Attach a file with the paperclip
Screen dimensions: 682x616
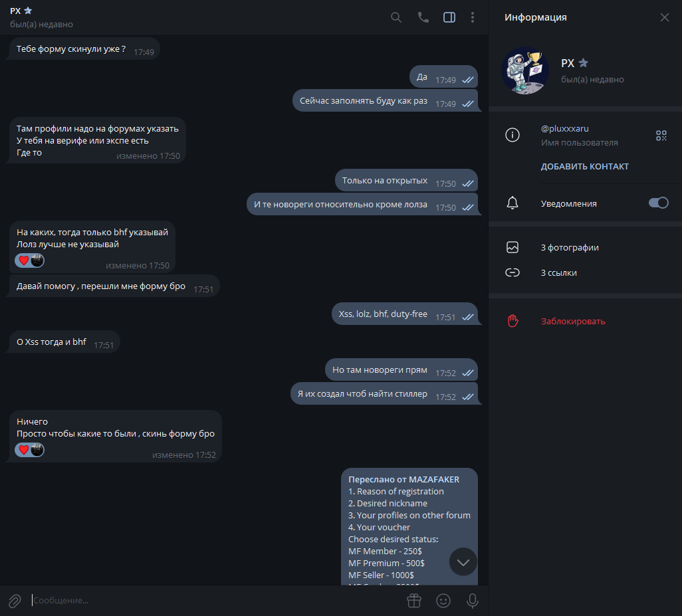(15, 601)
